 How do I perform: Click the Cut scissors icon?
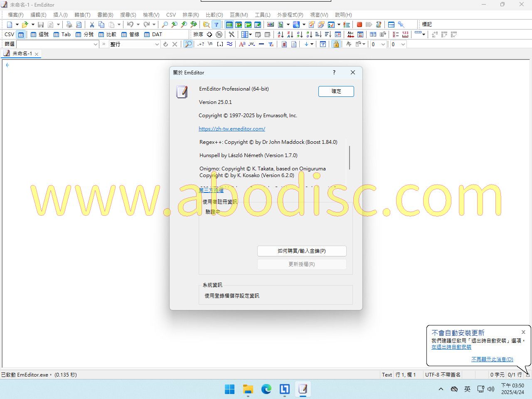(x=92, y=25)
